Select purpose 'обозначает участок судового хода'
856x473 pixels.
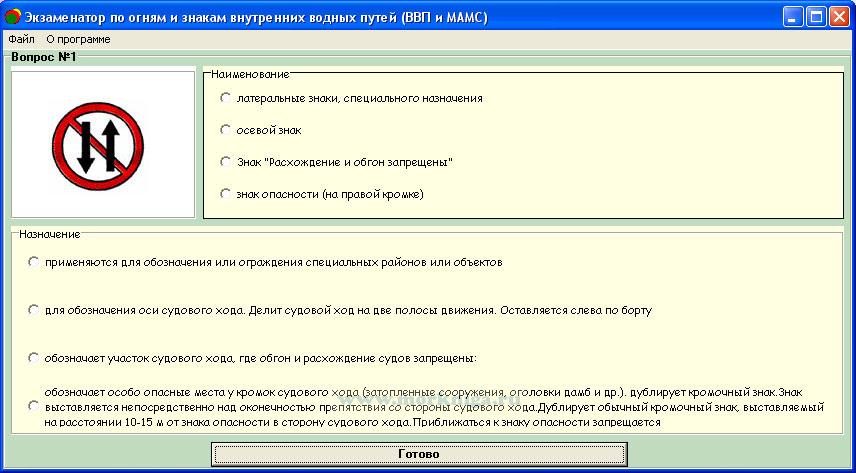pos(34,358)
